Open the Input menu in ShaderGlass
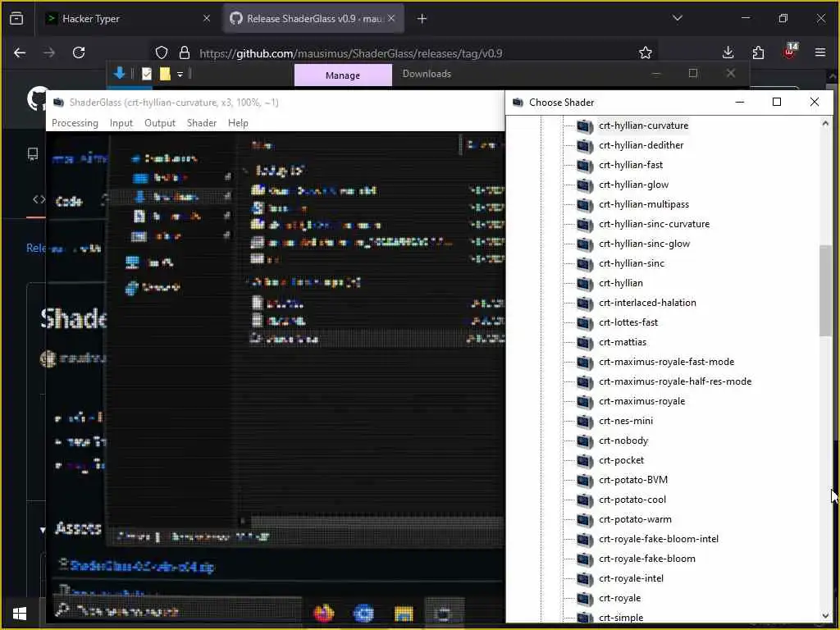Image resolution: width=840 pixels, height=630 pixels. 121,123
